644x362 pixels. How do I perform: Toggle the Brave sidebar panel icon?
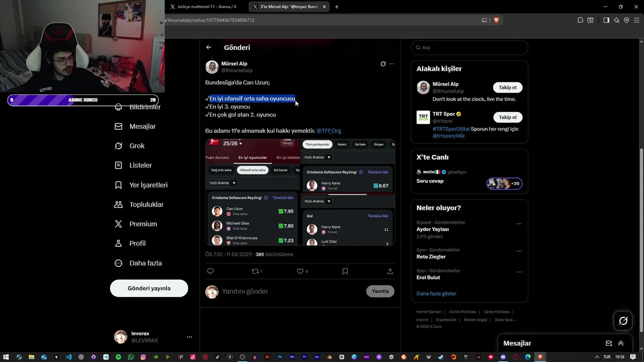pos(606,20)
